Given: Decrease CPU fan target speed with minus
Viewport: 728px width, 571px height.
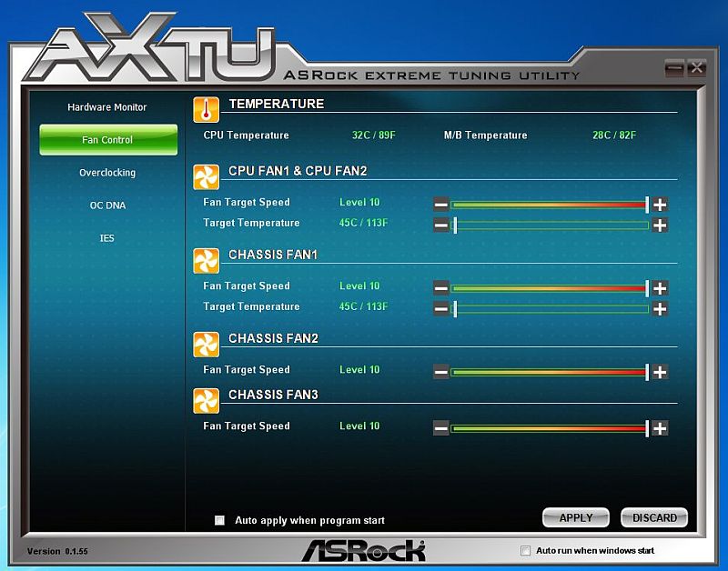Looking at the screenshot, I should point(441,204).
